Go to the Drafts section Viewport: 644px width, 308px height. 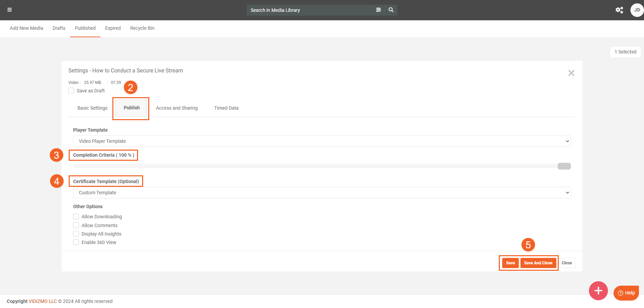59,28
